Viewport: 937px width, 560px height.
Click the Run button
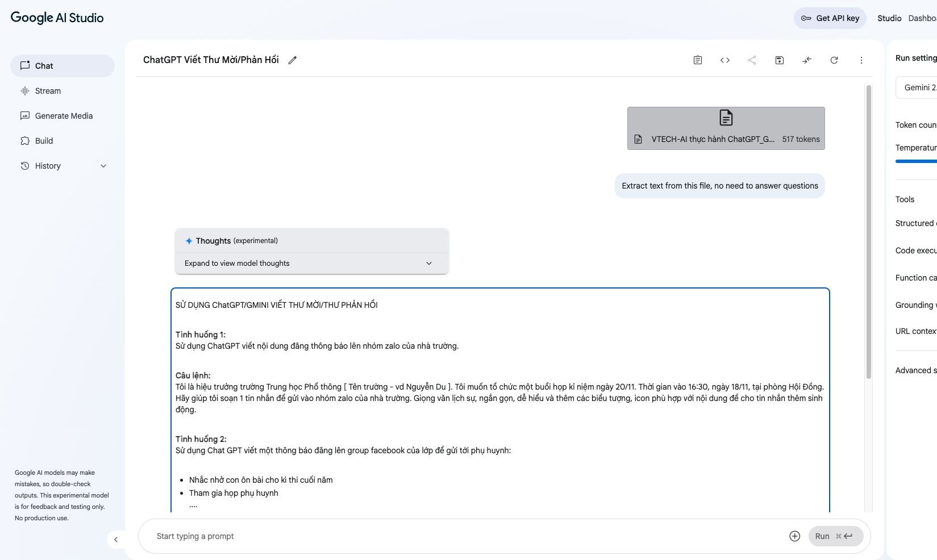(836, 536)
